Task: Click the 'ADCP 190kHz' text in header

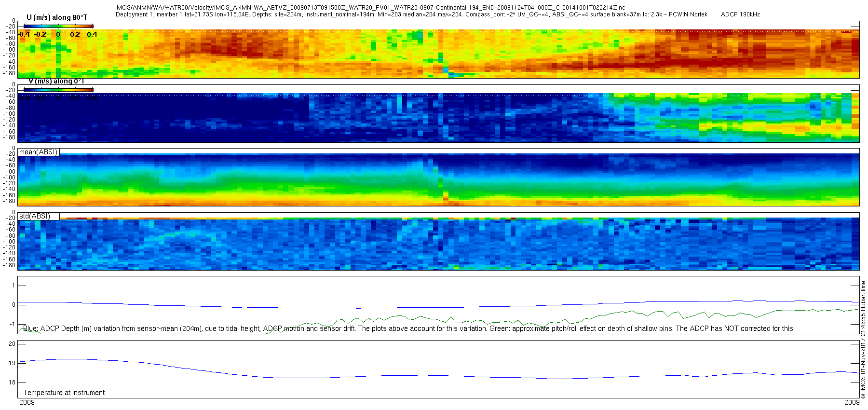Action: pyautogui.click(x=740, y=14)
